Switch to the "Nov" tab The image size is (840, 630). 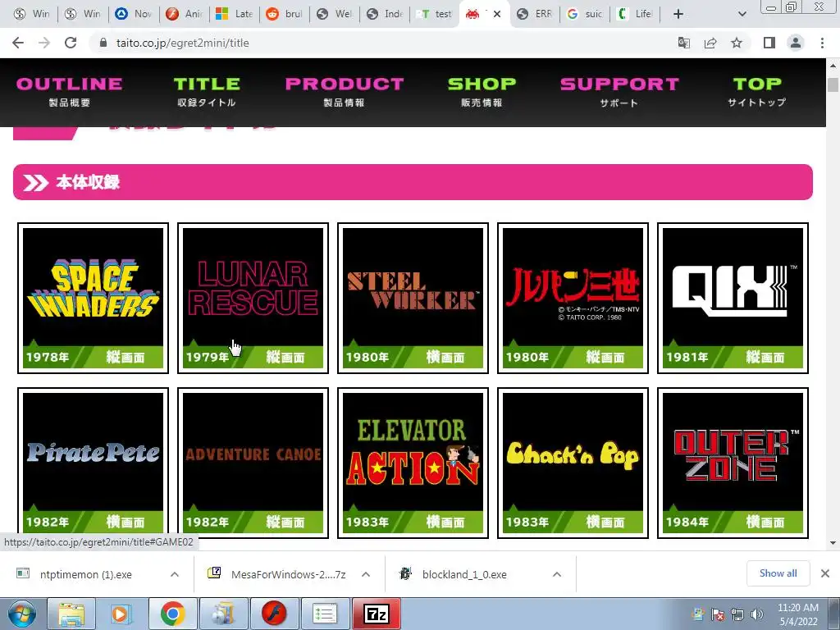[x=134, y=14]
